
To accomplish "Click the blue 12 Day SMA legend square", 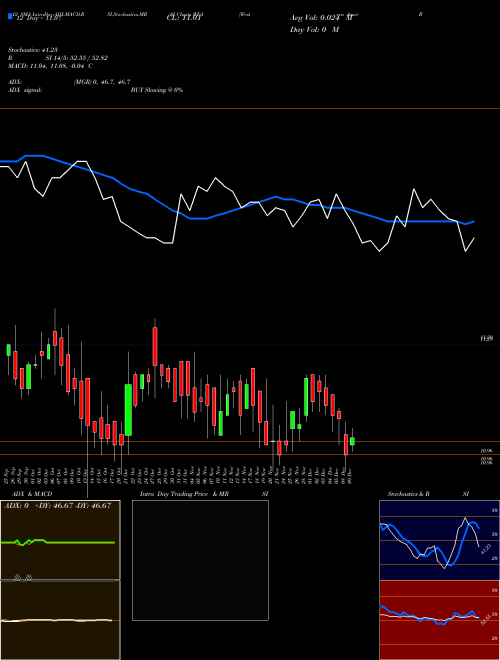I will point(11,16).
